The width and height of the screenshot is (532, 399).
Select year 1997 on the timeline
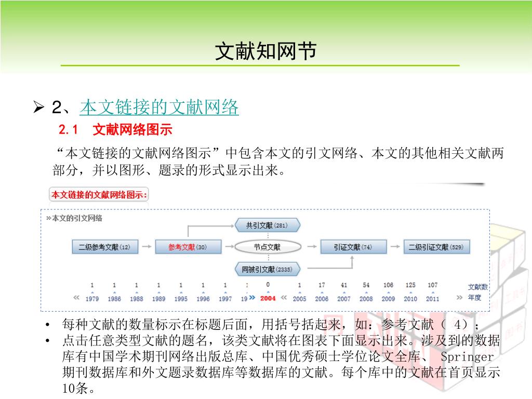[x=225, y=299]
